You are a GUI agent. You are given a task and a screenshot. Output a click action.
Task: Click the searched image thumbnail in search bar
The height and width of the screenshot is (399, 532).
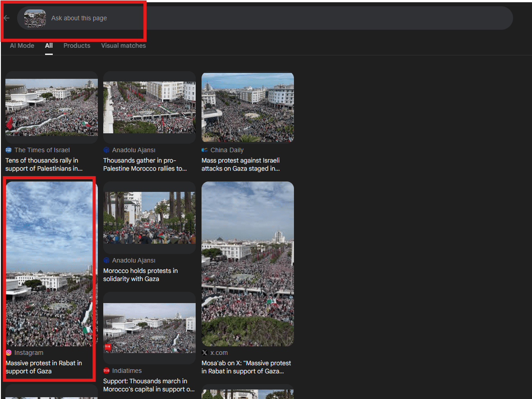pos(35,18)
